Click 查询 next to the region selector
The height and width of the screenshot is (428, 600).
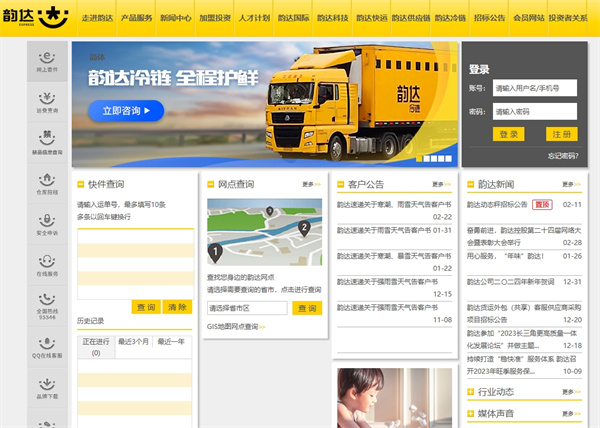click(x=307, y=308)
